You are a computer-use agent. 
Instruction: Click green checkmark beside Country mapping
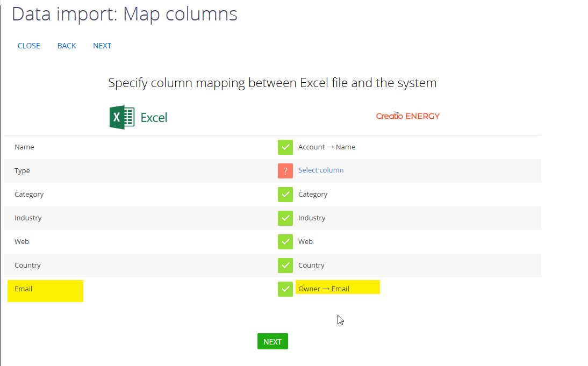(285, 265)
